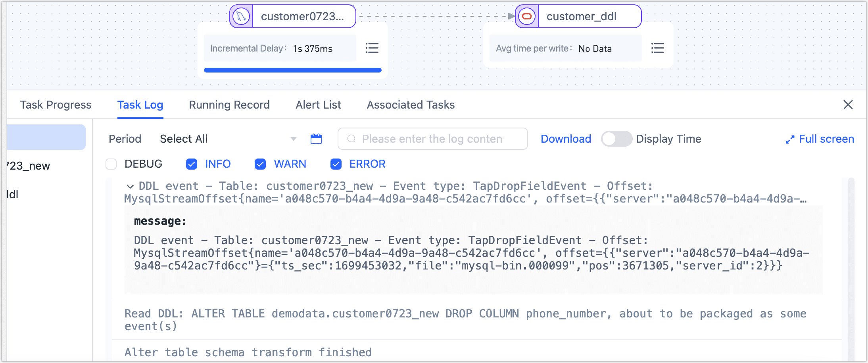Close the task details panel
868x363 pixels.
click(848, 105)
